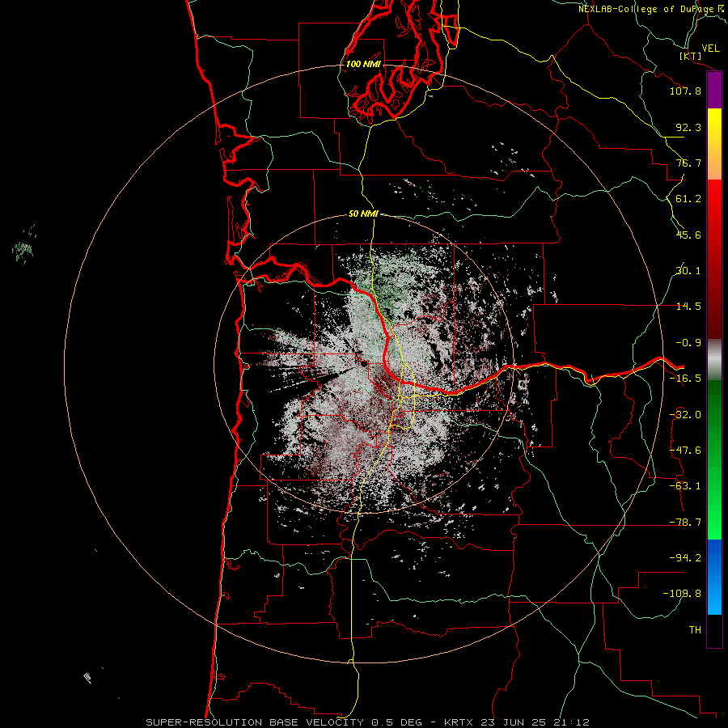Click the gray near-zero segment of the color bar

point(714,360)
